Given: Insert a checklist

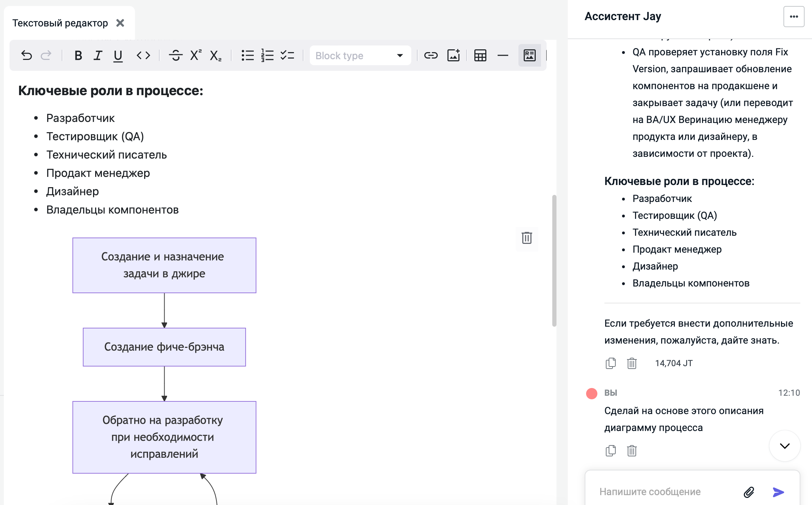Looking at the screenshot, I should pyautogui.click(x=287, y=56).
